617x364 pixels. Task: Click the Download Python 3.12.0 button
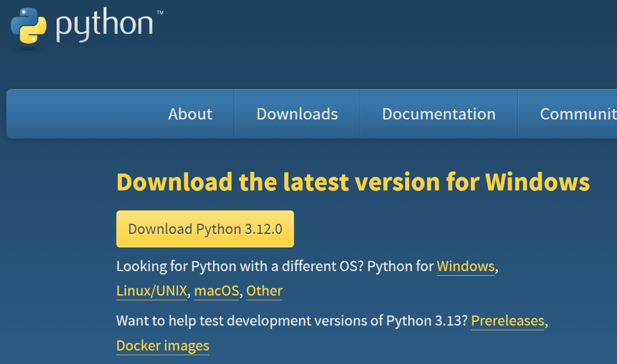point(205,229)
